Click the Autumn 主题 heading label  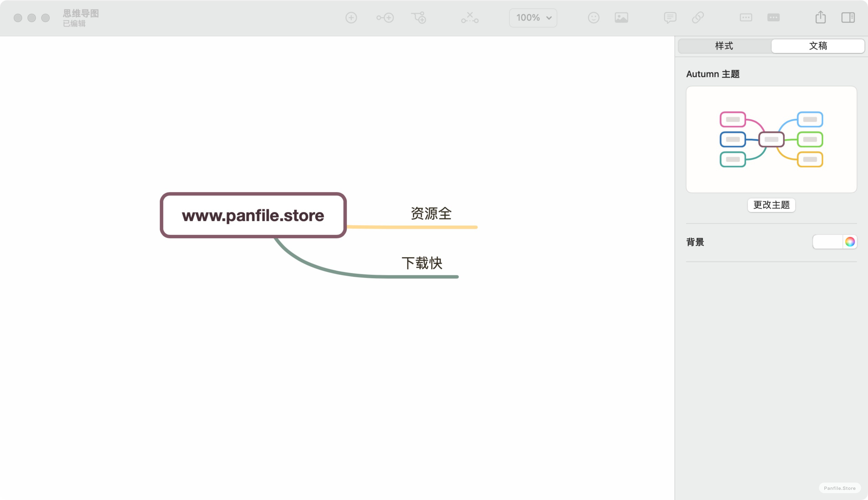click(x=713, y=74)
